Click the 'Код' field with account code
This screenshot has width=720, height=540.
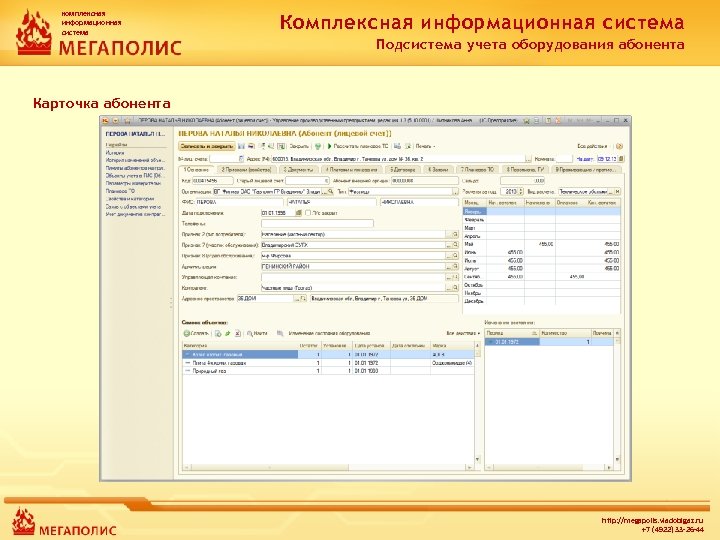tap(213, 180)
